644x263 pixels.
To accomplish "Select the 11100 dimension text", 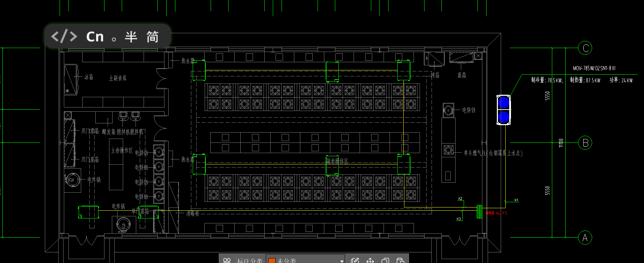I will (x=561, y=143).
